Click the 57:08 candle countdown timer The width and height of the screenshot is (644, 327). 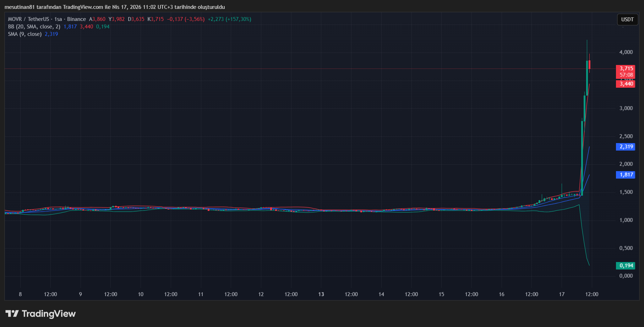point(626,75)
